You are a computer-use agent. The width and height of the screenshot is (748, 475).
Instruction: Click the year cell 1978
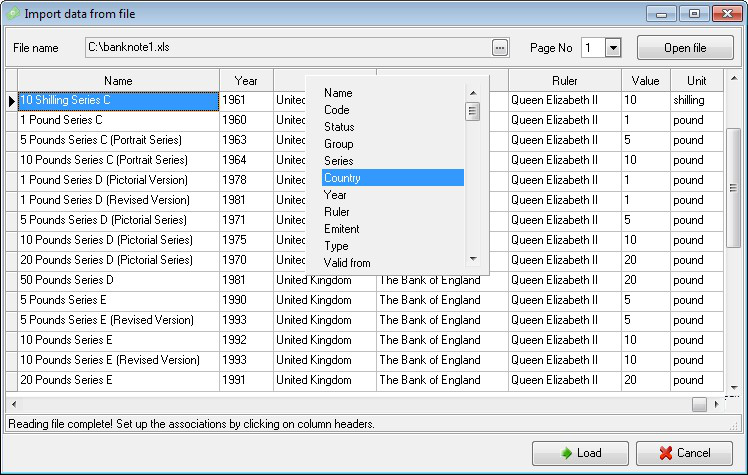pos(246,181)
